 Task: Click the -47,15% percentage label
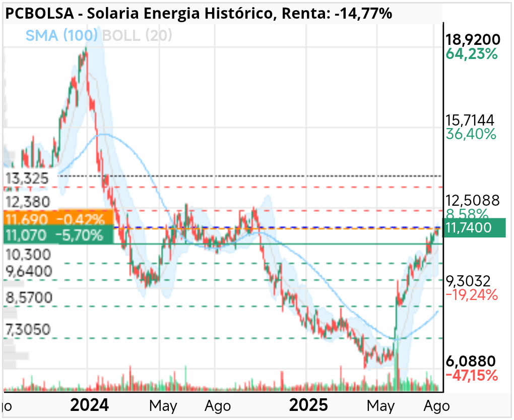point(472,376)
